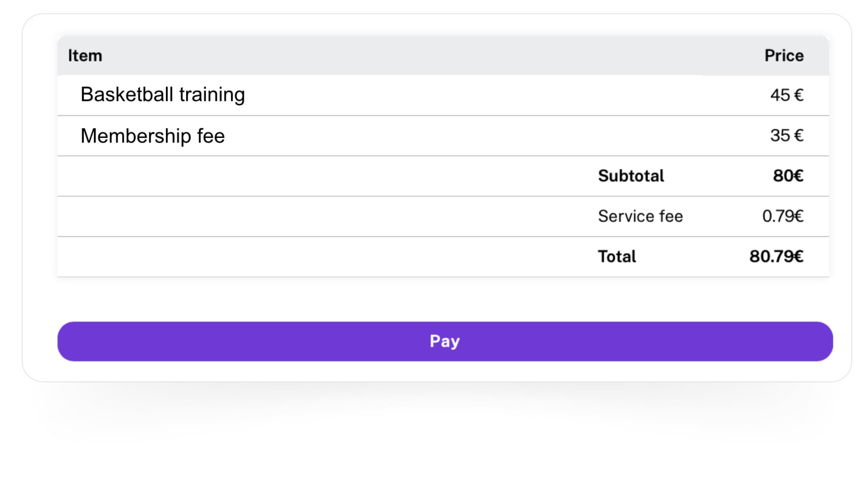Click the Basketball training item name
868x493 pixels.
coord(163,95)
